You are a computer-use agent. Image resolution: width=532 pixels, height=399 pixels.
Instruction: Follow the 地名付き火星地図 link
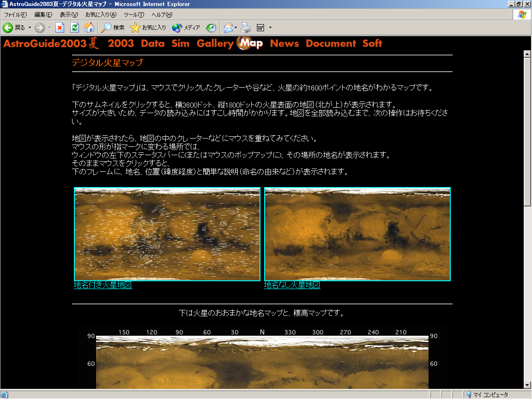103,285
